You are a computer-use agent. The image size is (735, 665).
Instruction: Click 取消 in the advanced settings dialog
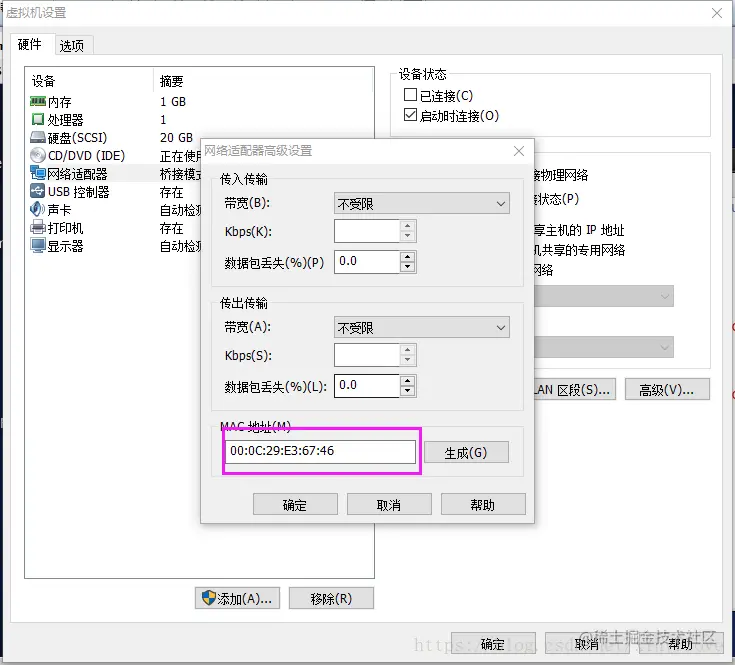pyautogui.click(x=389, y=505)
